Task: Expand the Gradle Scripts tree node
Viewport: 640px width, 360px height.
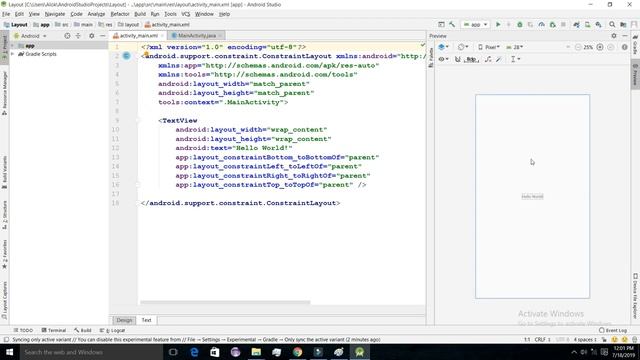Action: coord(13,54)
